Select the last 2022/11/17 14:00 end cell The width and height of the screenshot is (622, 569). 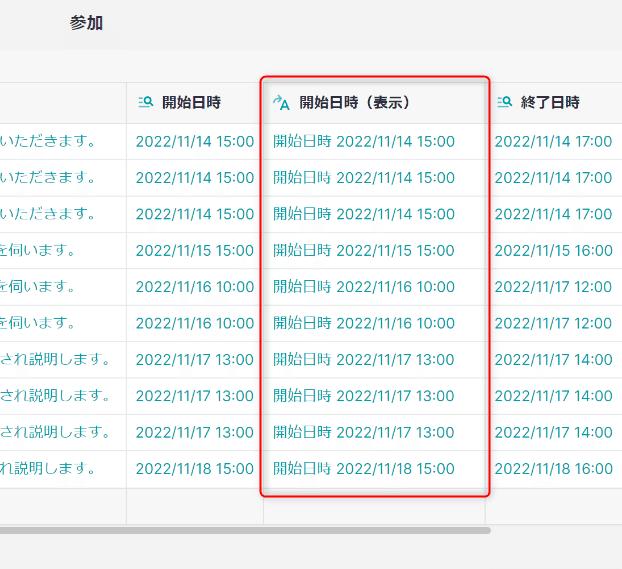553,433
